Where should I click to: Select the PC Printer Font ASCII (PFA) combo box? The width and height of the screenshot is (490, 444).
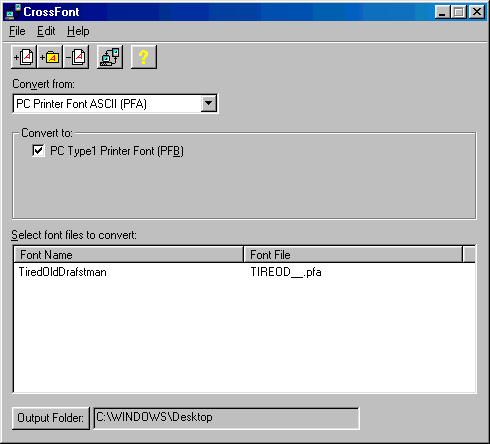click(x=115, y=104)
